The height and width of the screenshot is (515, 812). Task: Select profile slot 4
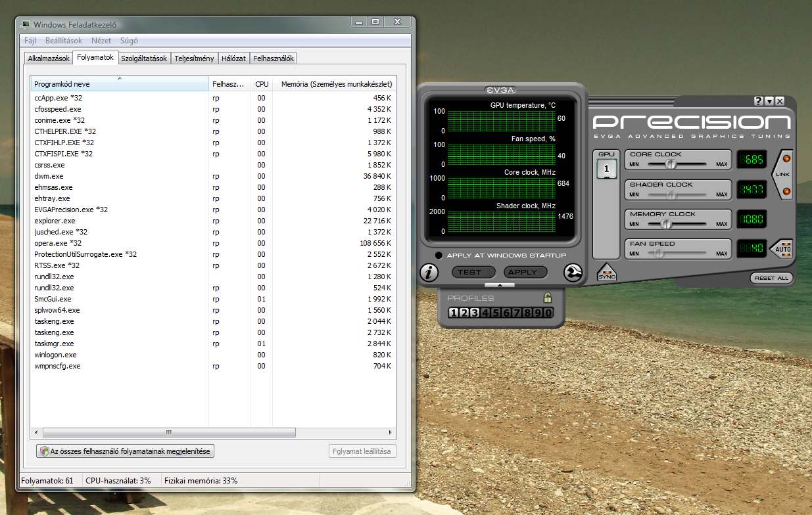tap(485, 313)
